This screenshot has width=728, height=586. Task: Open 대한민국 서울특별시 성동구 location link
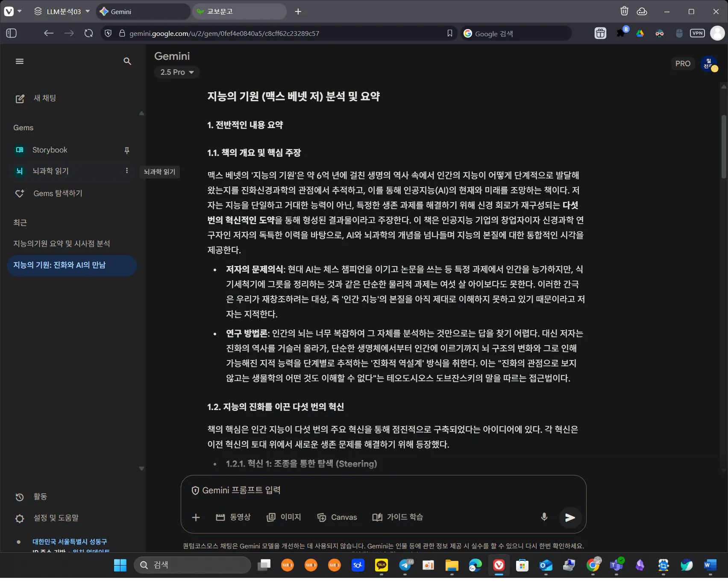[70, 542]
